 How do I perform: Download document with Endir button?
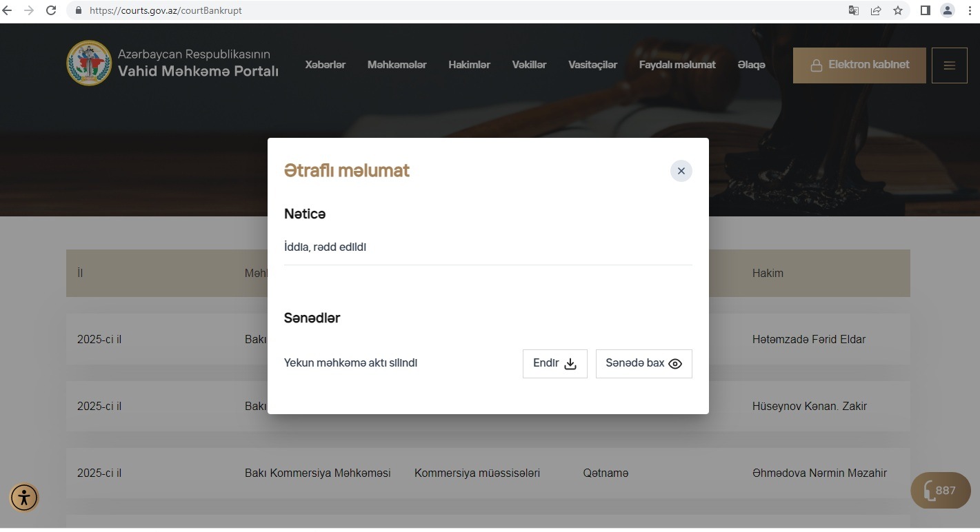pyautogui.click(x=554, y=364)
